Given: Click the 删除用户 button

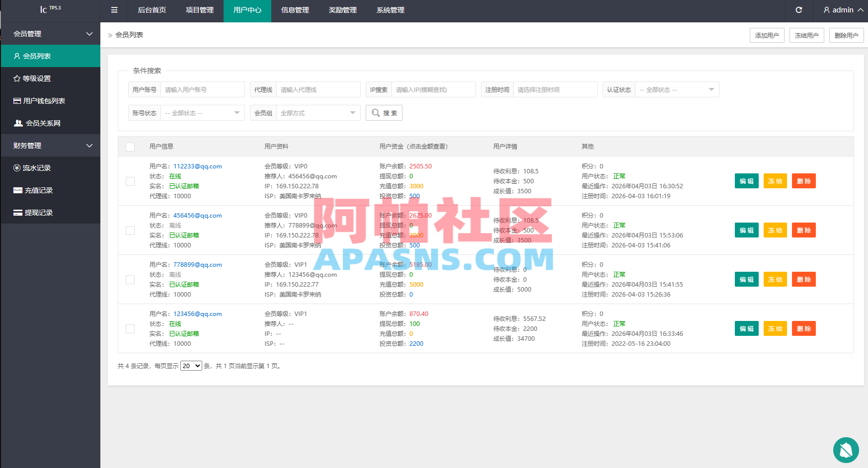Looking at the screenshot, I should coord(847,35).
